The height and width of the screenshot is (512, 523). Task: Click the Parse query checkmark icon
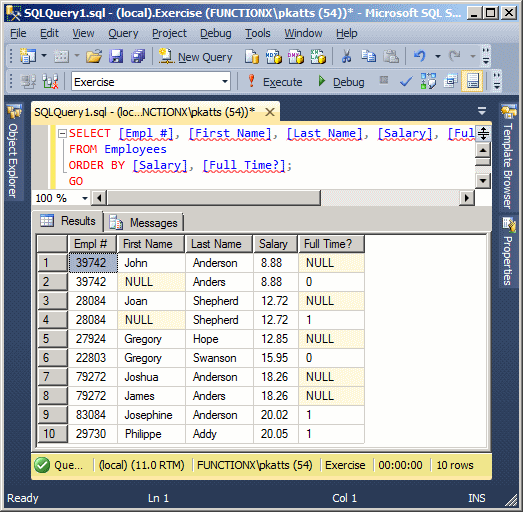pos(406,81)
